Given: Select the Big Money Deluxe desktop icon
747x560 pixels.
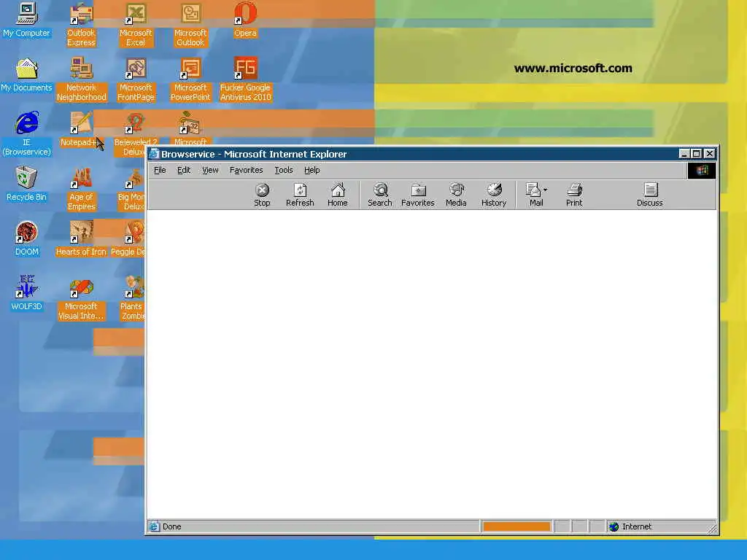Looking at the screenshot, I should [131, 188].
